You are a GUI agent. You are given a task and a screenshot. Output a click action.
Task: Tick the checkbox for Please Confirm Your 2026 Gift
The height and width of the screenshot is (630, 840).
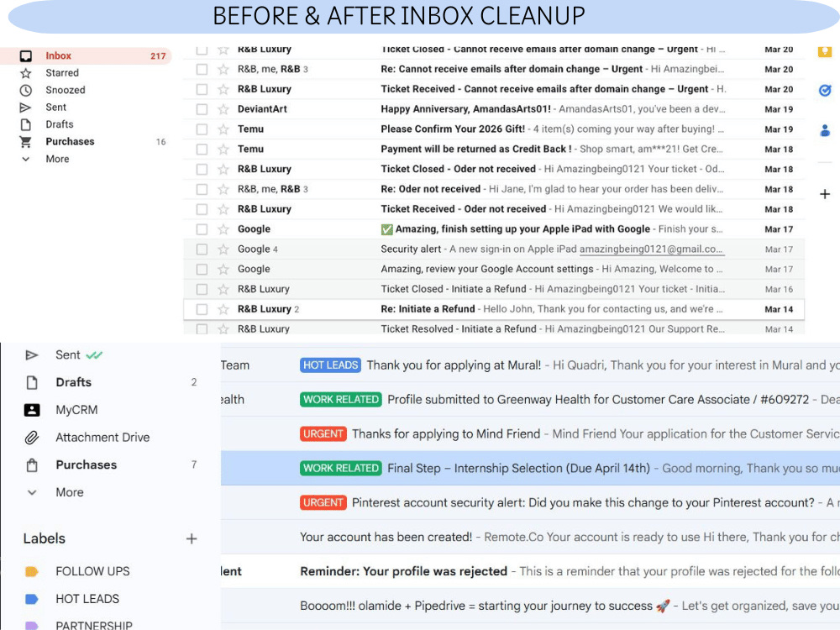click(202, 129)
